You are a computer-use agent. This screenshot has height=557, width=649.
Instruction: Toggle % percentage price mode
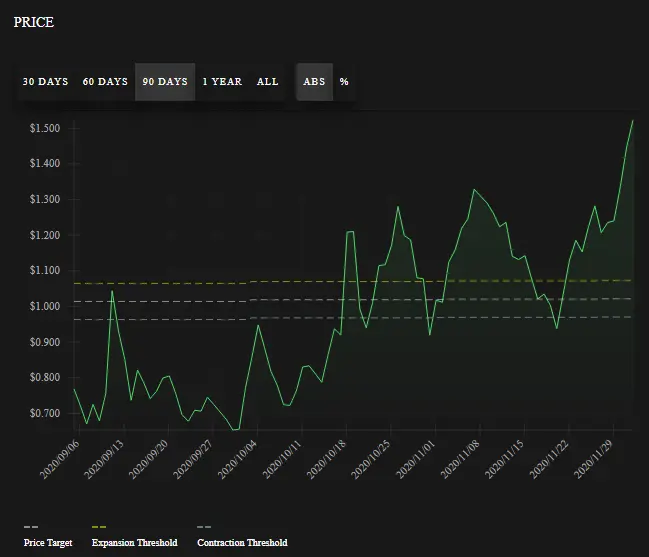pos(344,82)
